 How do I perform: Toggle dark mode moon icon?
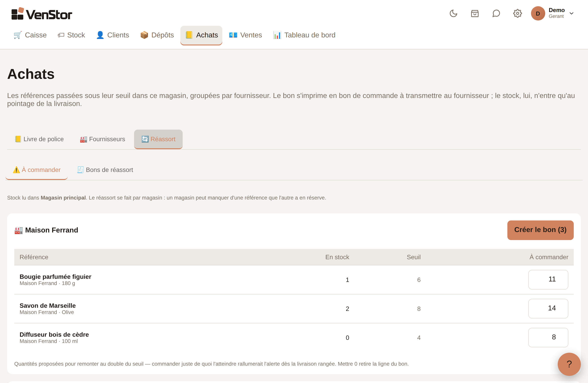click(x=453, y=13)
